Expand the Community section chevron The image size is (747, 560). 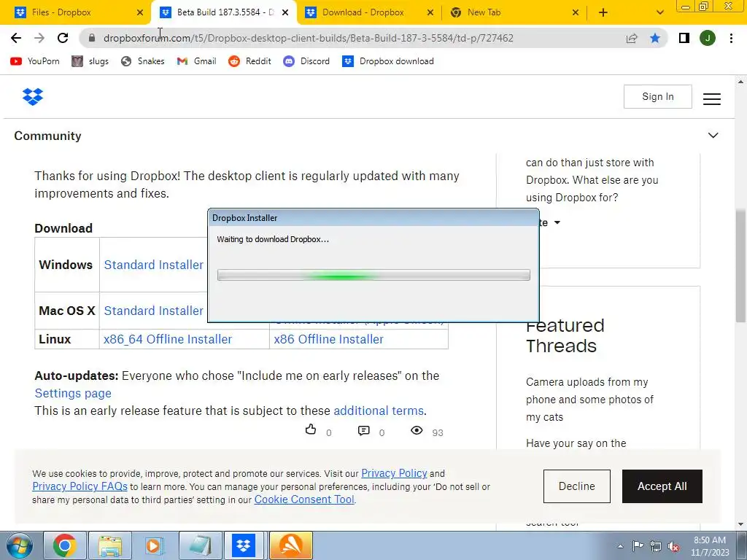(x=713, y=136)
